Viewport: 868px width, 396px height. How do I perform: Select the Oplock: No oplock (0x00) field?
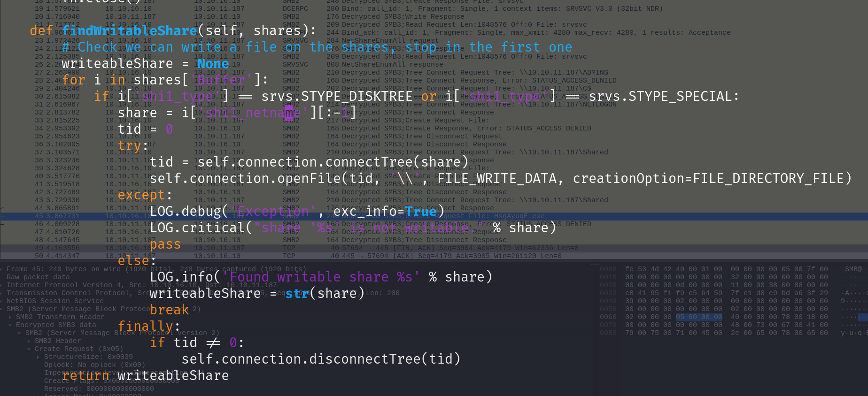click(x=94, y=365)
